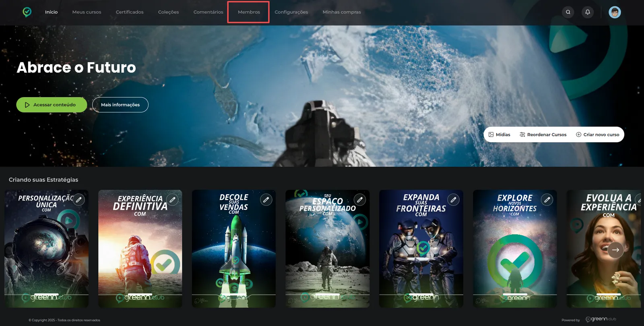644x326 pixels.
Task: Open Configurações tab
Action: [x=291, y=12]
